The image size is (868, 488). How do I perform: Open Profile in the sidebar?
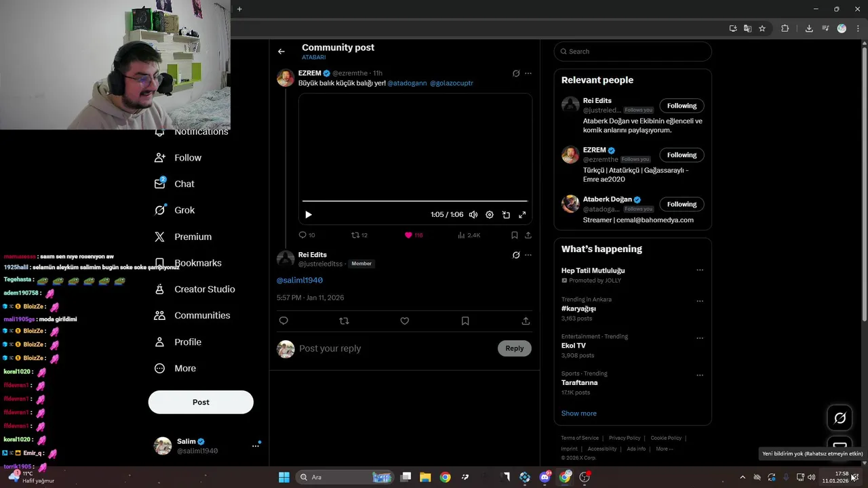tap(178, 342)
